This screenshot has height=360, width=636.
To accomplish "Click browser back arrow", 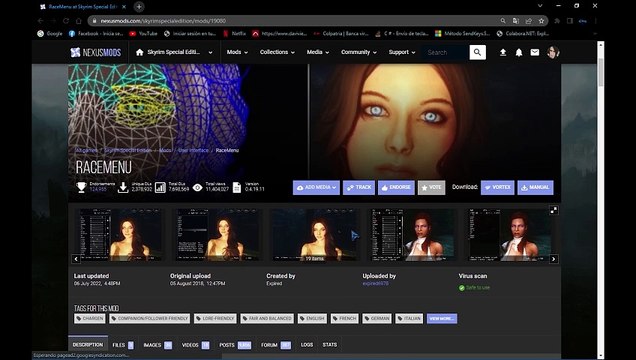I will pyautogui.click(x=41, y=21).
